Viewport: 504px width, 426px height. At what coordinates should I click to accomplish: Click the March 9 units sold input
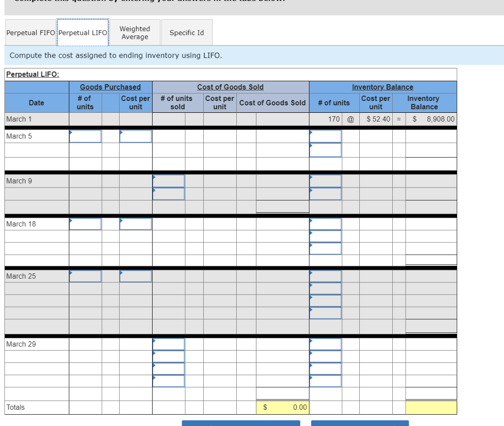point(168,181)
